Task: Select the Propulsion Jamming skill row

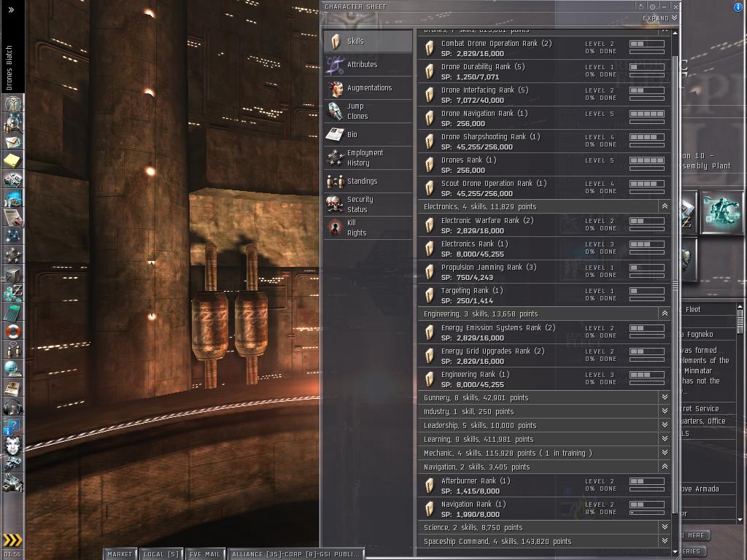Action: (544, 272)
